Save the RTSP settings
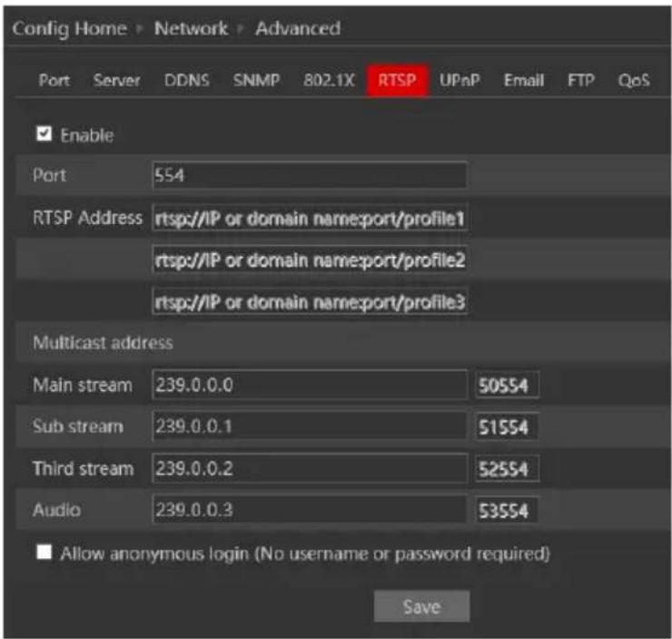 [421, 606]
